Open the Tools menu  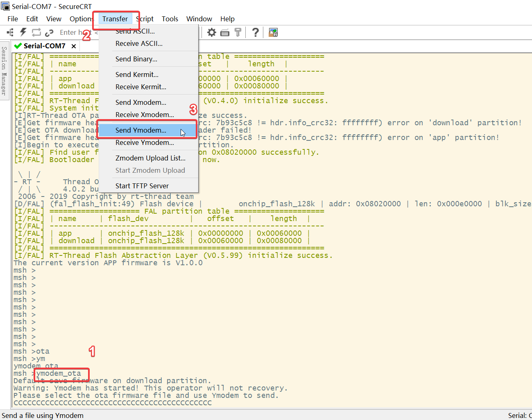170,19
